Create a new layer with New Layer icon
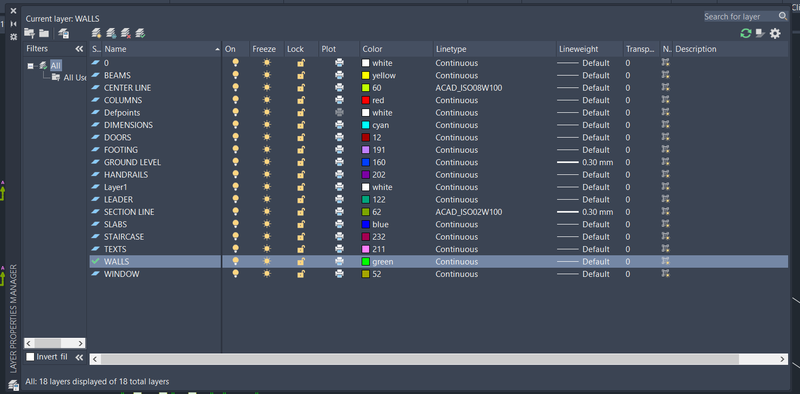 (96, 33)
